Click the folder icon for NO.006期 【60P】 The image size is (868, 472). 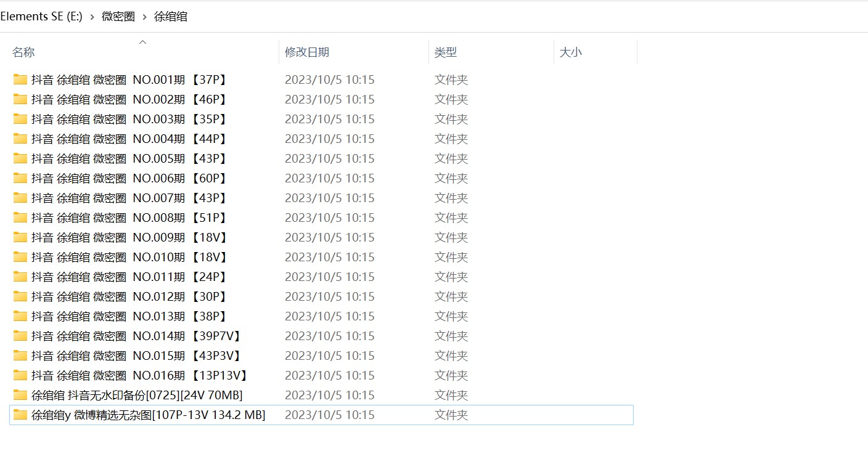point(20,178)
